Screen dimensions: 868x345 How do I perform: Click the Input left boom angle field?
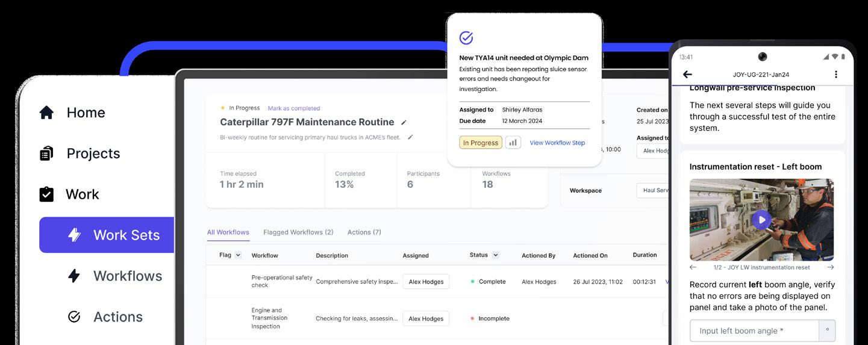[x=754, y=331]
